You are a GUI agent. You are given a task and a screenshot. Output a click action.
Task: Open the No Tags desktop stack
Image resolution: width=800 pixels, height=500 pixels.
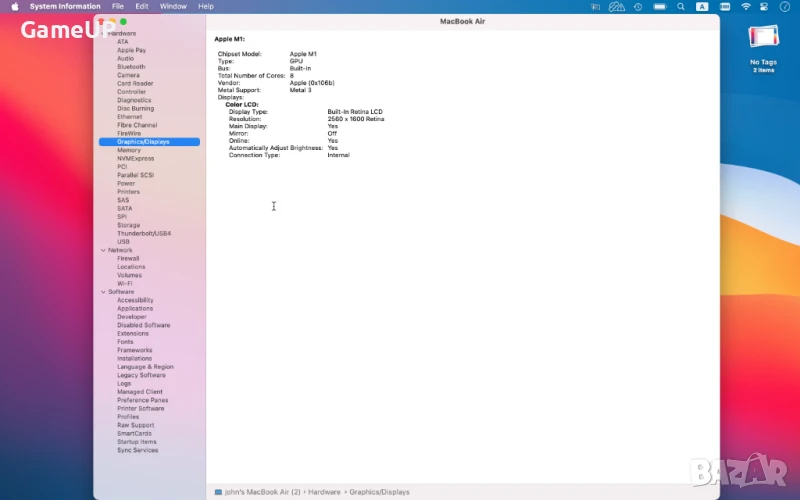[x=763, y=39]
